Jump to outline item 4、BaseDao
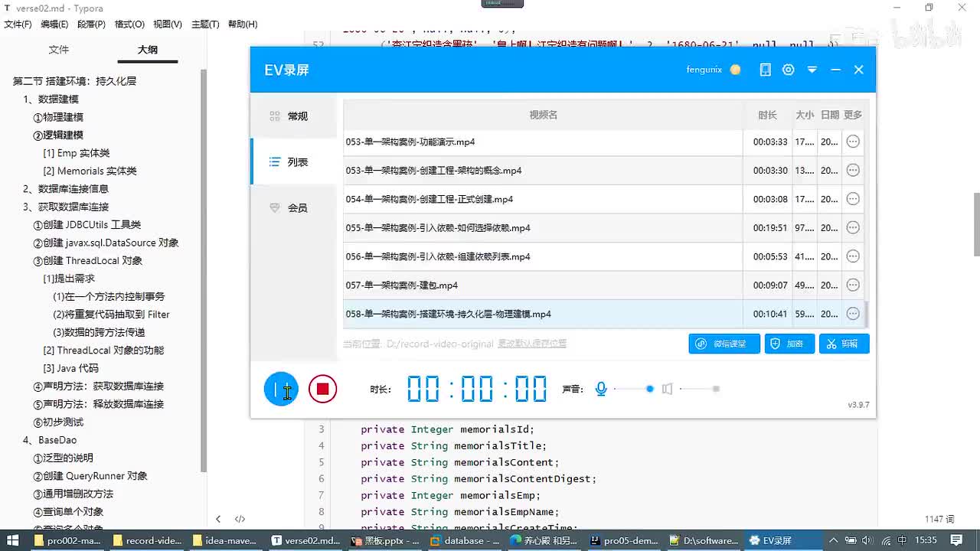This screenshot has width=980, height=551. tap(50, 440)
